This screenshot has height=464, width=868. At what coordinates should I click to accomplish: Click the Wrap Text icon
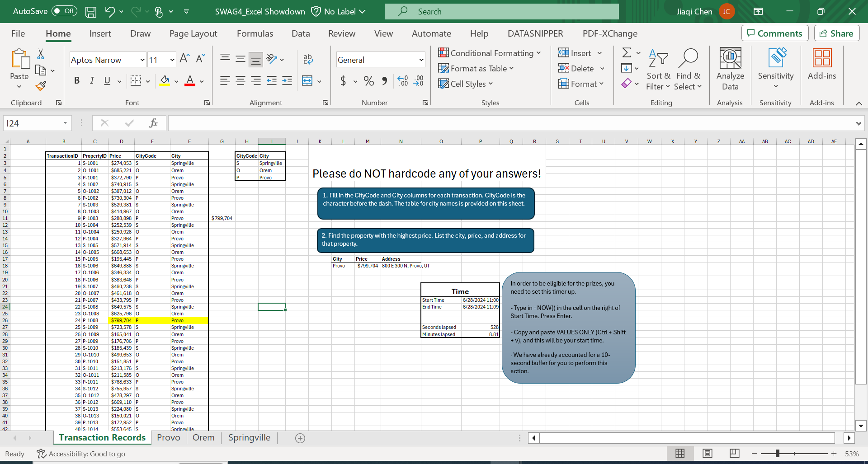coord(308,59)
